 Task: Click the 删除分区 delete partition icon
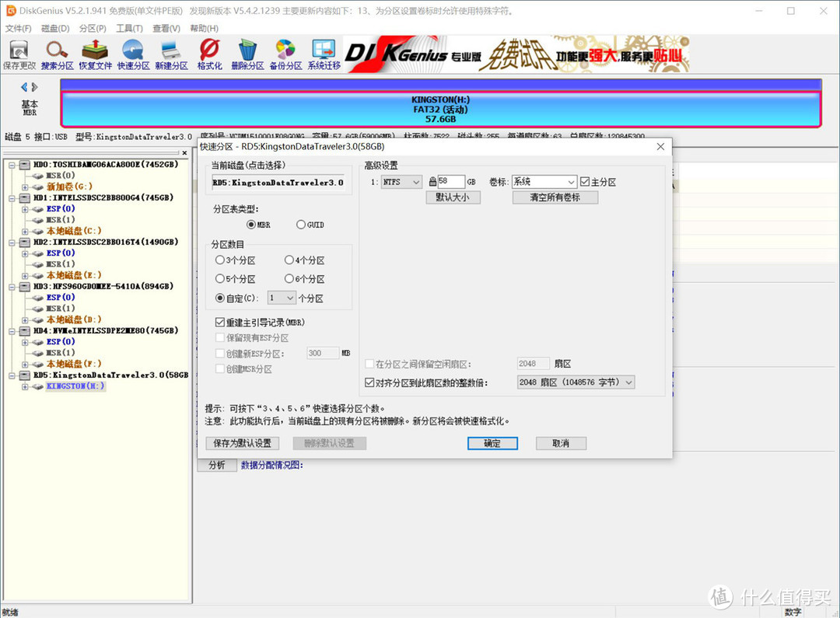click(x=247, y=53)
